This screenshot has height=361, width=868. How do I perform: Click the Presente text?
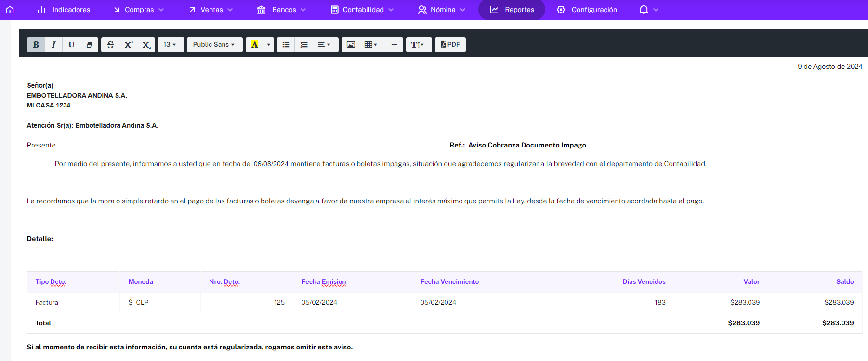(41, 145)
